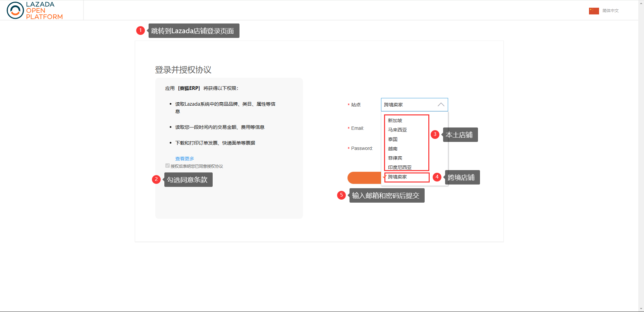Pick 跨境卖家 option in the dropdown list
This screenshot has height=312, width=644.
(x=397, y=177)
